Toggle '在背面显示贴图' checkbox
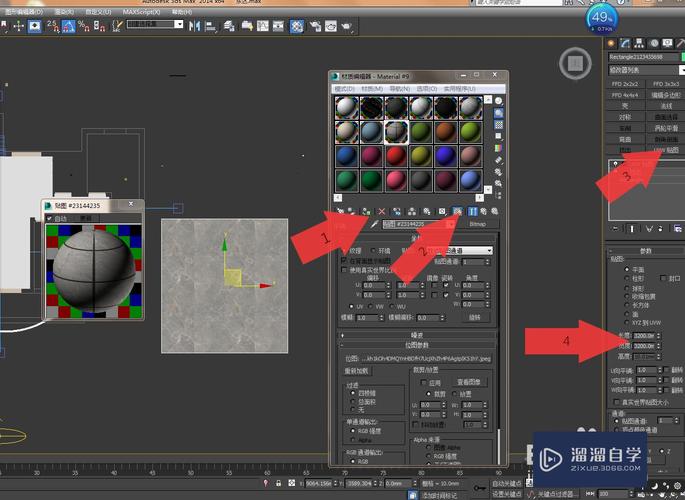The width and height of the screenshot is (685, 500). click(346, 260)
